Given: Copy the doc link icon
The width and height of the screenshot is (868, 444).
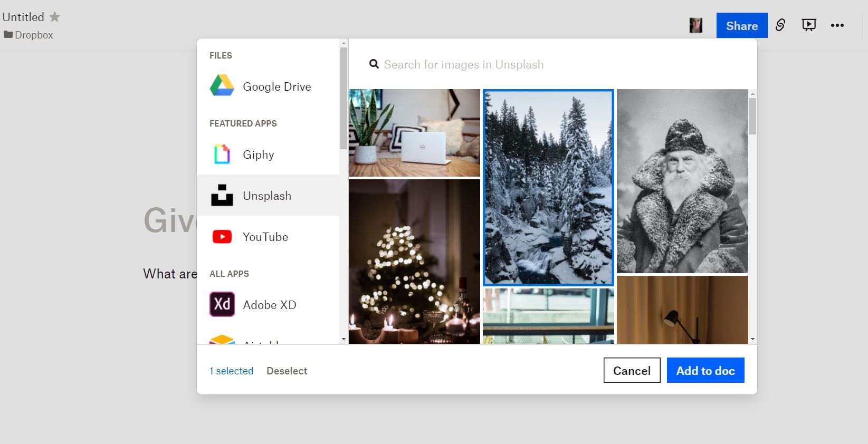Looking at the screenshot, I should click(x=780, y=25).
